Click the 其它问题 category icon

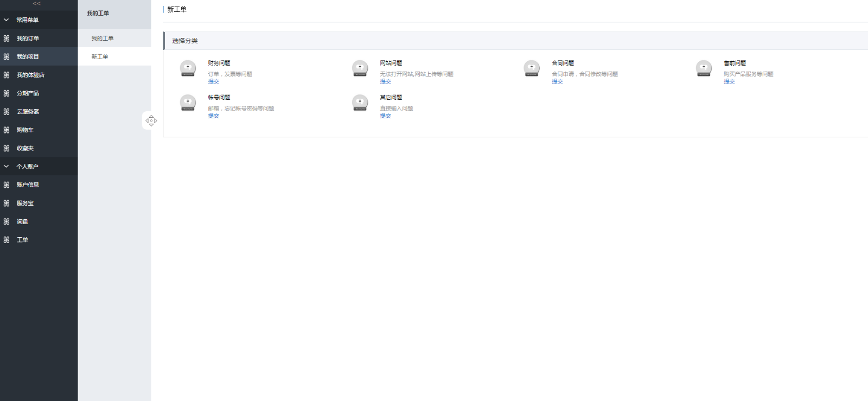(x=360, y=103)
